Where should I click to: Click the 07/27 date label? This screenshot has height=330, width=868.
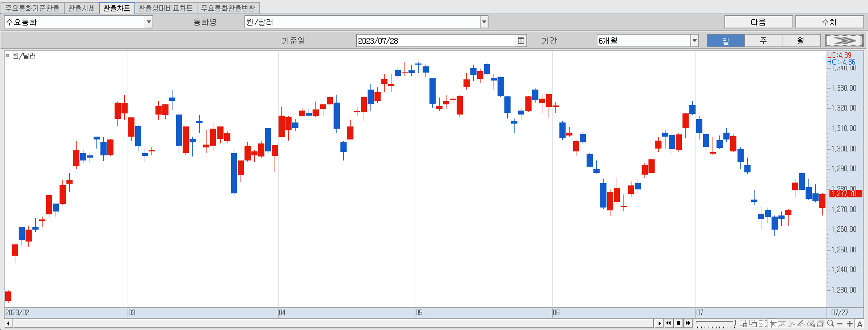coord(840,312)
